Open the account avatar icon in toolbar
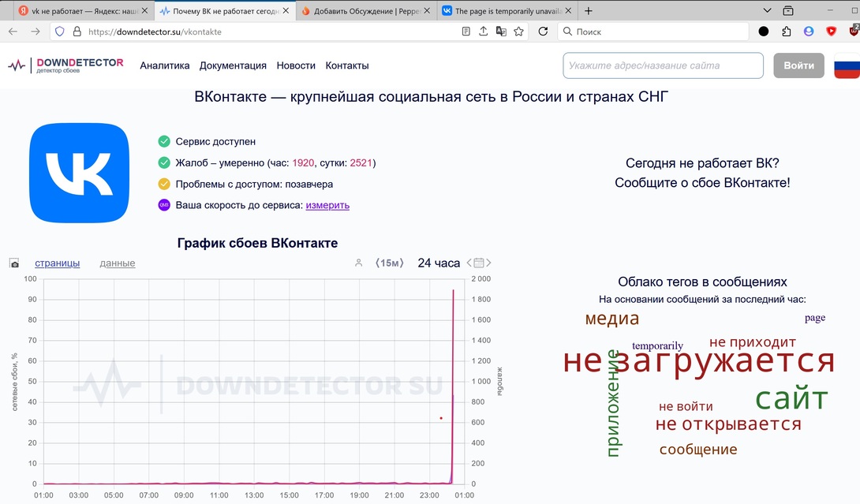 809,32
